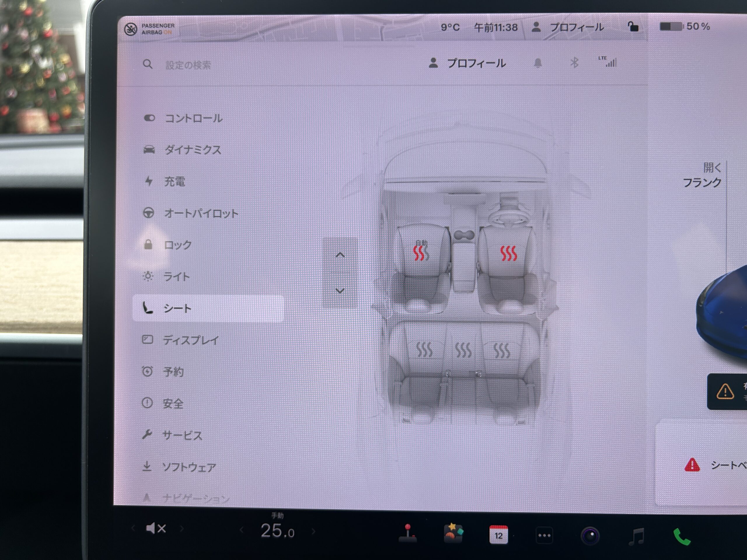This screenshot has width=747, height=560.
Task: Tap the unlocked padlock status icon
Action: coord(633,27)
